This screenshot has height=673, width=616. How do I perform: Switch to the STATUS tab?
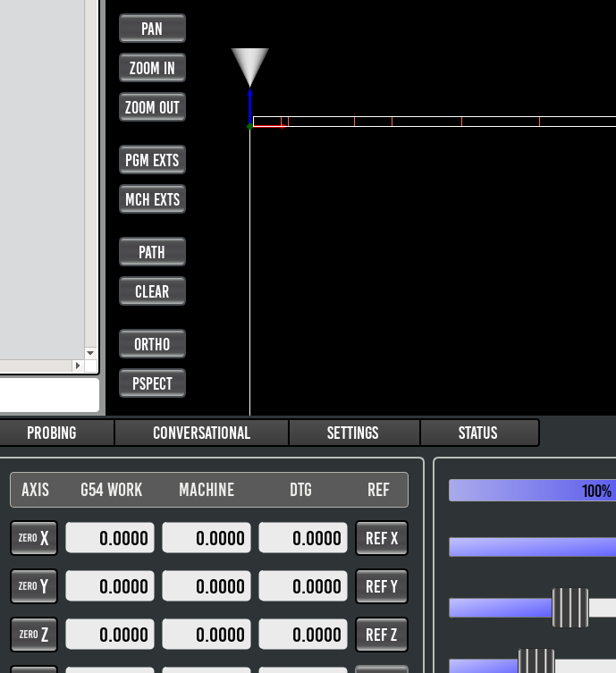(x=477, y=433)
